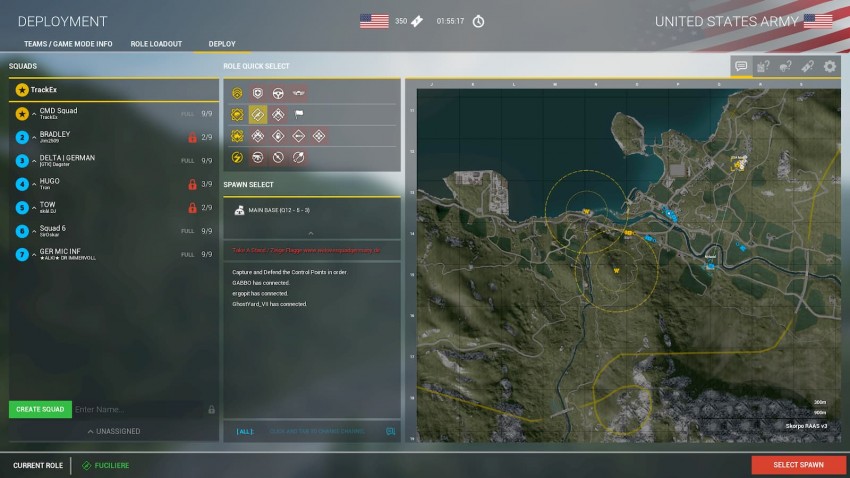The height and width of the screenshot is (478, 850).
Task: Expand the Squad 6 chevron
Action: tap(34, 231)
